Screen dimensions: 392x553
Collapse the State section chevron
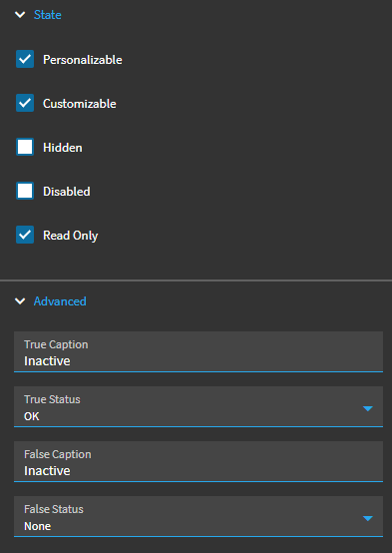20,15
